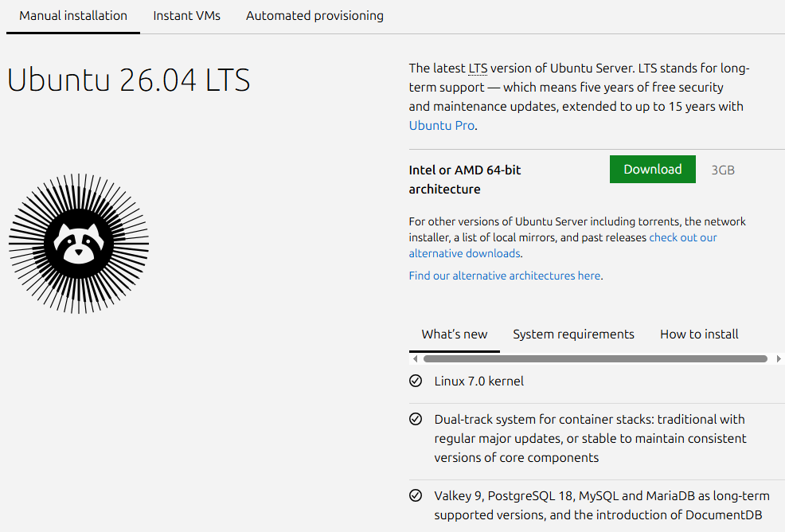Click the raccoon mascot logo
This screenshot has width=785, height=532.
[79, 244]
